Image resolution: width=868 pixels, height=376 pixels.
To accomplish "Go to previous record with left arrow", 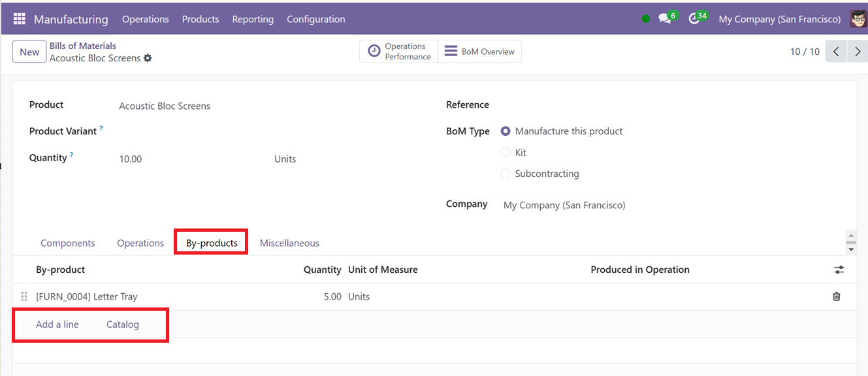I will pos(836,52).
